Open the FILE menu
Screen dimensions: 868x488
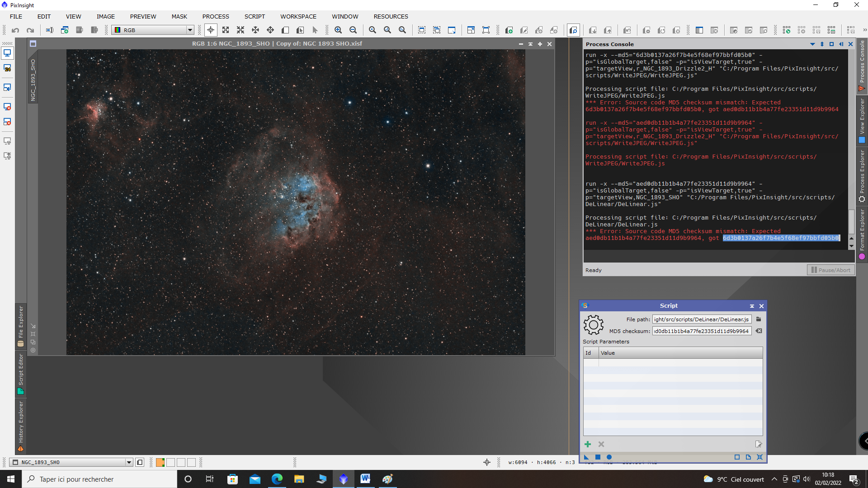[x=16, y=17]
